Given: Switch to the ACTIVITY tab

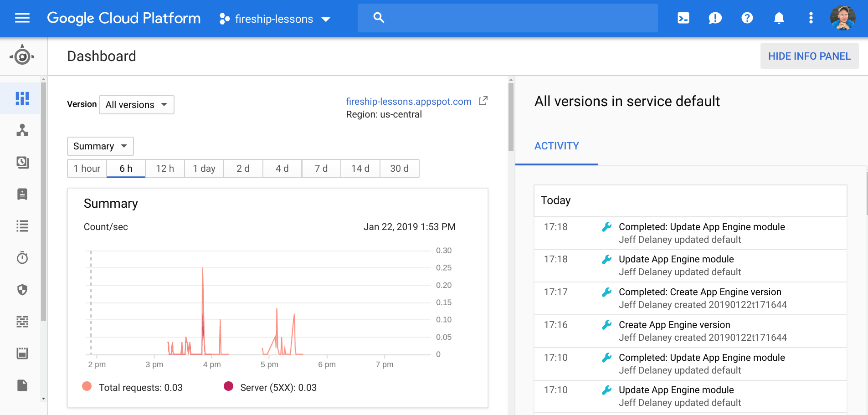Looking at the screenshot, I should coord(557,146).
